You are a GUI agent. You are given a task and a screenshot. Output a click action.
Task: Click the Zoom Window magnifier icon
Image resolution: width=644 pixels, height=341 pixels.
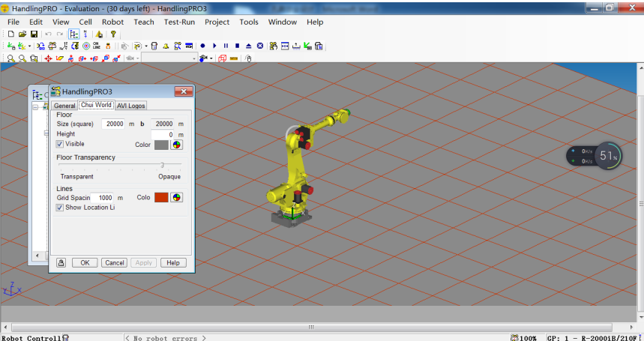pyautogui.click(x=34, y=58)
